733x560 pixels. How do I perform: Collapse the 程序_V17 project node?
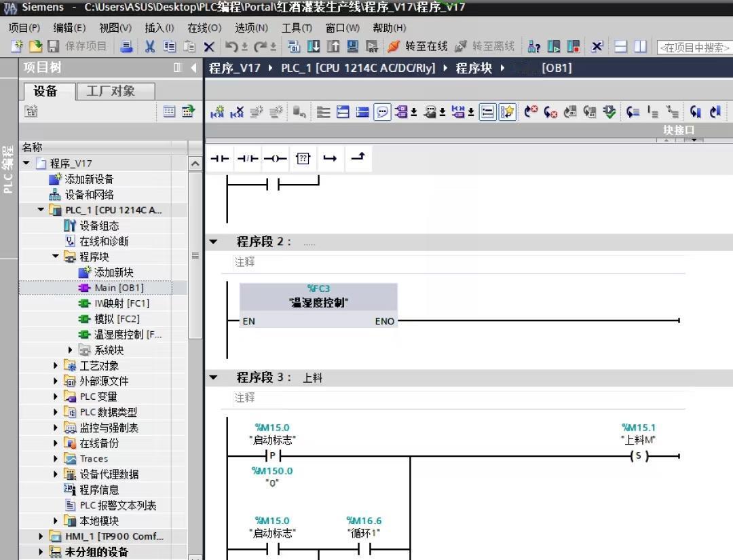point(26,163)
